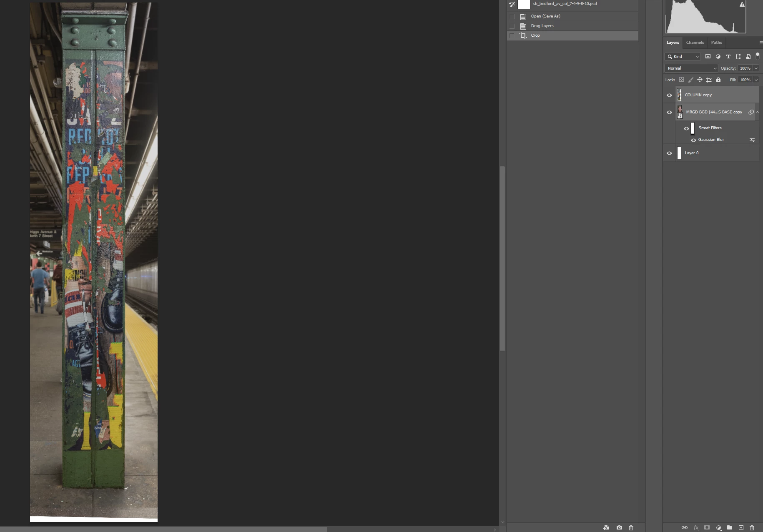Click the Layer 0 thumbnail

pyautogui.click(x=679, y=153)
